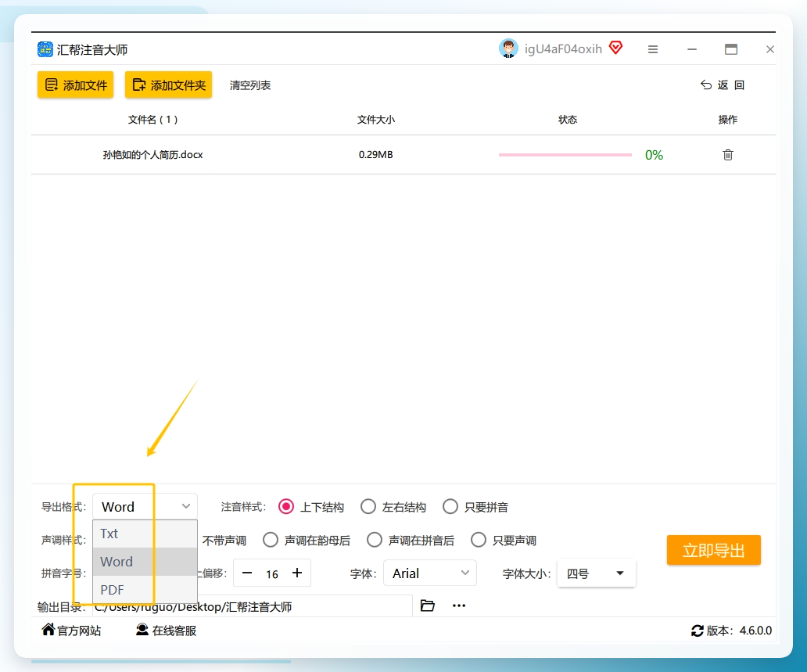Viewport: 807px width, 672px height.
Task: Select the 左右结构 radio option
Action: pos(393,507)
